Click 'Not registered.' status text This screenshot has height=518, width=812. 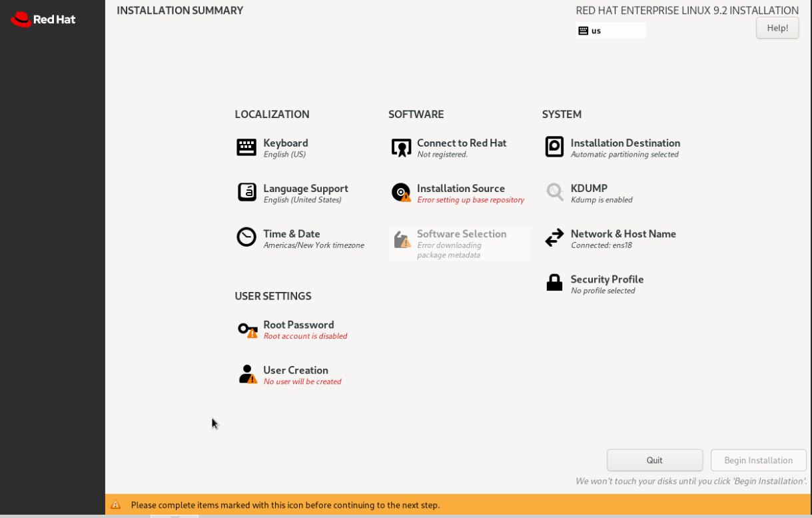point(442,155)
